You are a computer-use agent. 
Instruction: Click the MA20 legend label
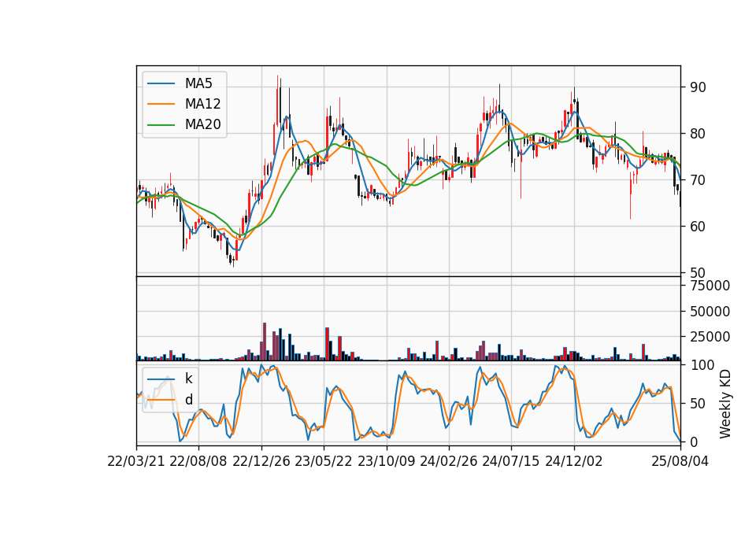point(202,125)
